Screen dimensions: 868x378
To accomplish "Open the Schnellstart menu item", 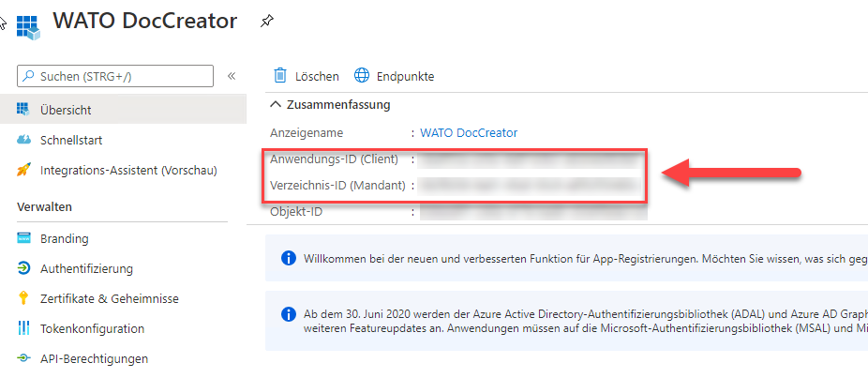I will pos(71,140).
